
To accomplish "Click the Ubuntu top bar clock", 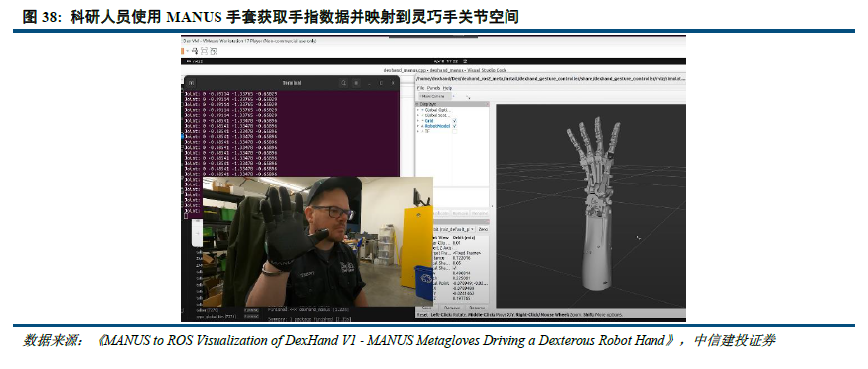I will (x=446, y=61).
